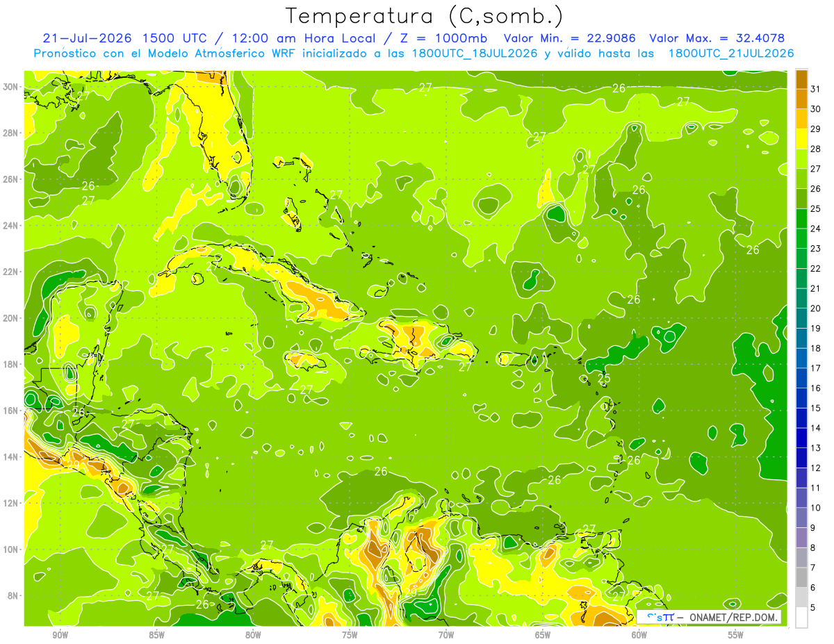Click the dark blue swatch between 12 and 13
Viewport: 834px width, 644px height.
pyautogui.click(x=801, y=458)
